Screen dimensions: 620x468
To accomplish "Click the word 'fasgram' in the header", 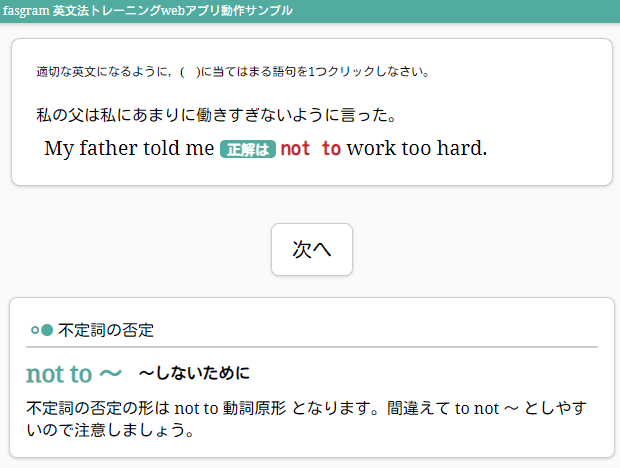I will point(26,11).
